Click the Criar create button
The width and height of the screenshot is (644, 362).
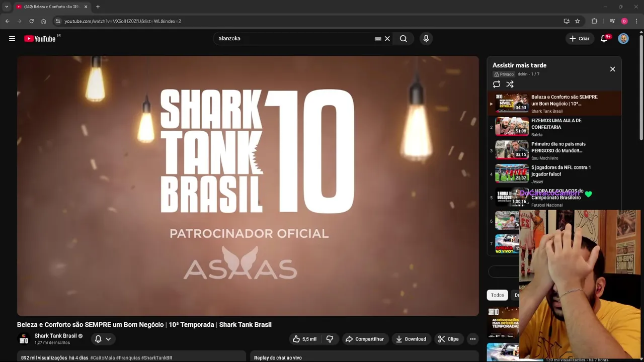coord(579,39)
